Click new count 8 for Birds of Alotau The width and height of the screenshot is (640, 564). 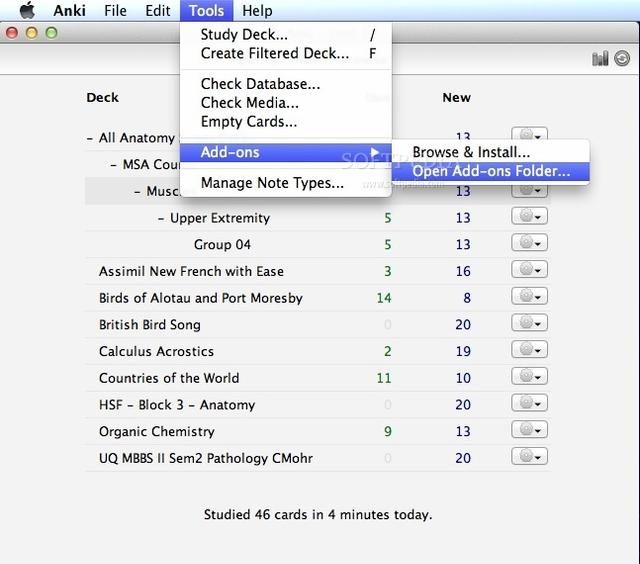[467, 298]
